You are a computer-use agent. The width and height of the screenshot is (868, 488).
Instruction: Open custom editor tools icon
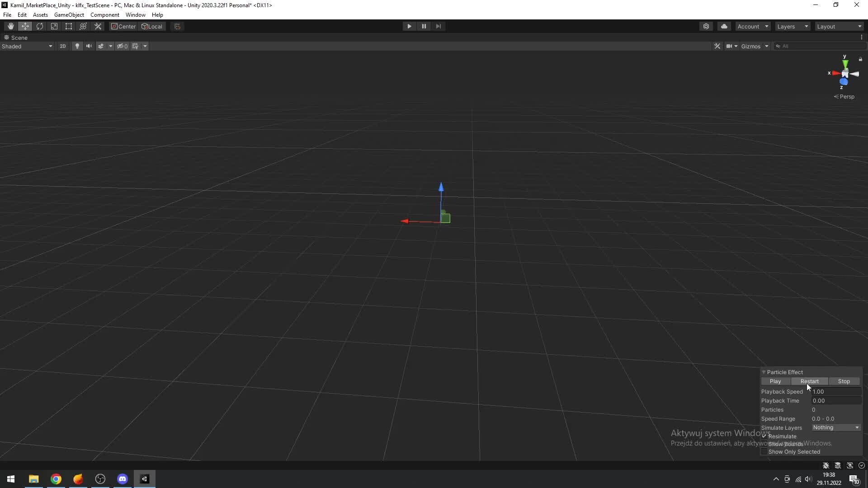[x=98, y=26]
